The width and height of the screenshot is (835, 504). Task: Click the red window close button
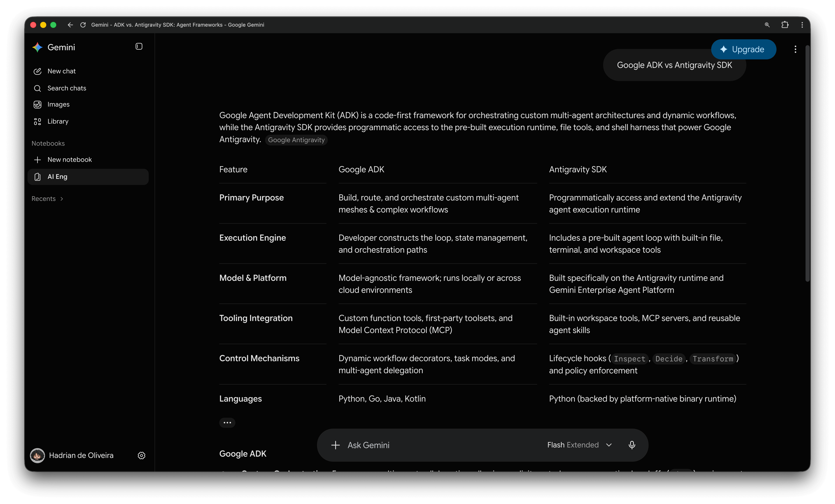33,25
